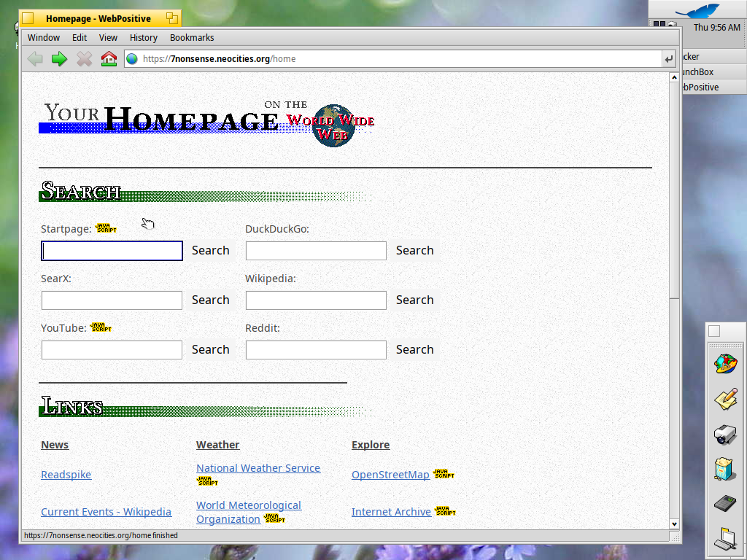
Task: Click the Go arrow button beside the URL
Action: pos(669,59)
